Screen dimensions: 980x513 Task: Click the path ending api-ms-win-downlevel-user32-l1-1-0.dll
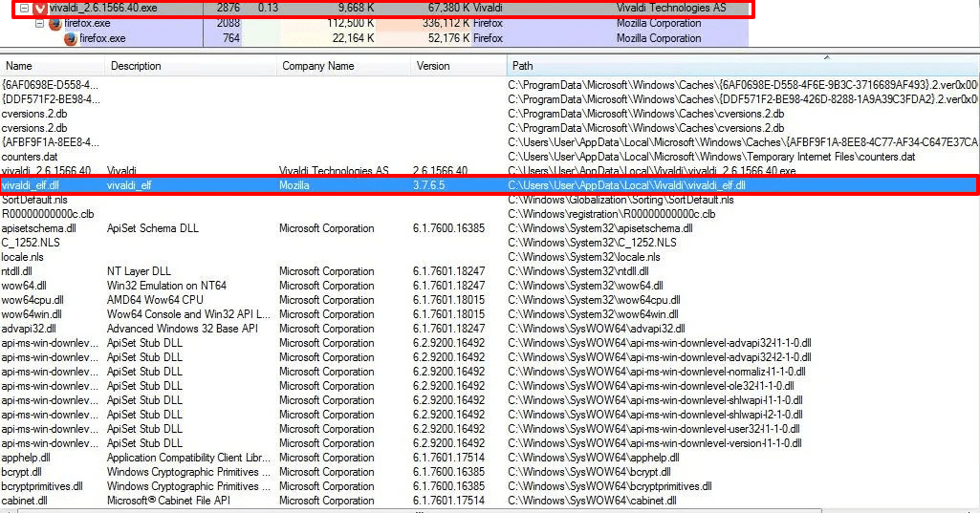coord(654,429)
